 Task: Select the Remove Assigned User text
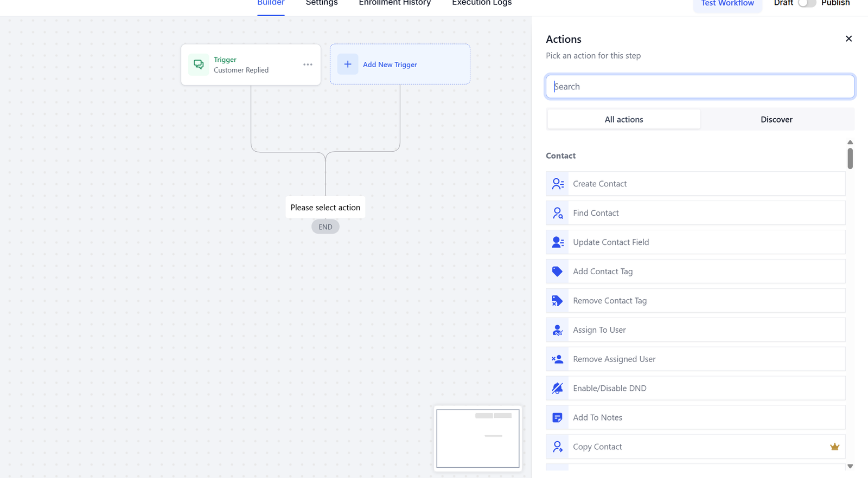pos(614,359)
